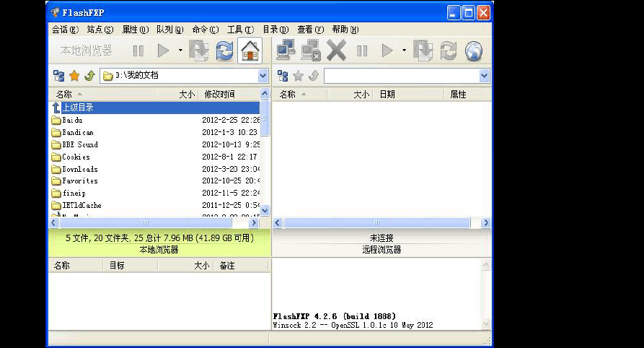Sort remote list by 名称 column
The height and width of the screenshot is (348, 644).
pyautogui.click(x=300, y=94)
